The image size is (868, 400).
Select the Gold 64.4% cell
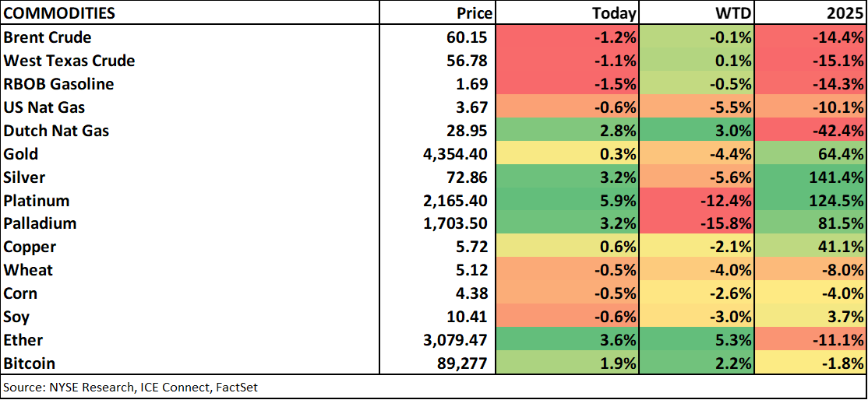[x=810, y=154]
